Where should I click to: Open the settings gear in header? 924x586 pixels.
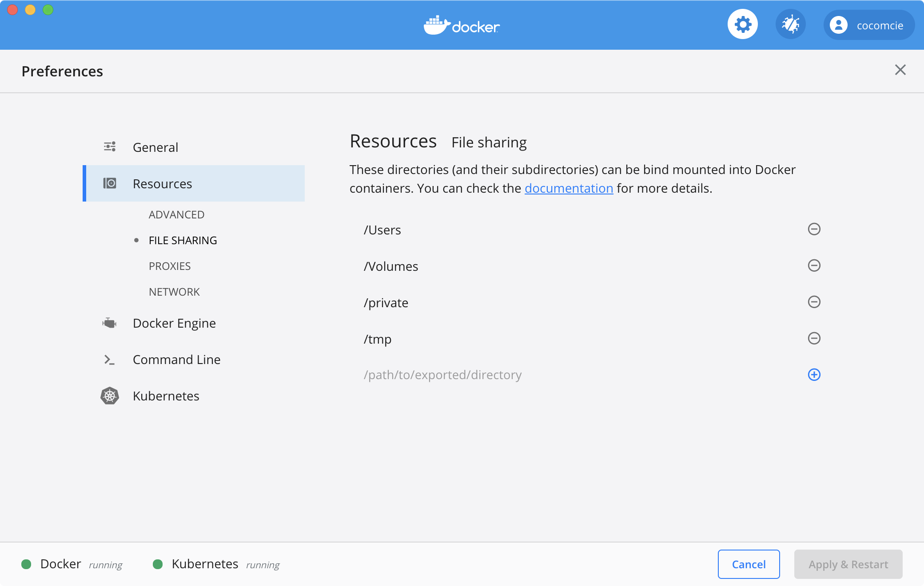coord(742,24)
